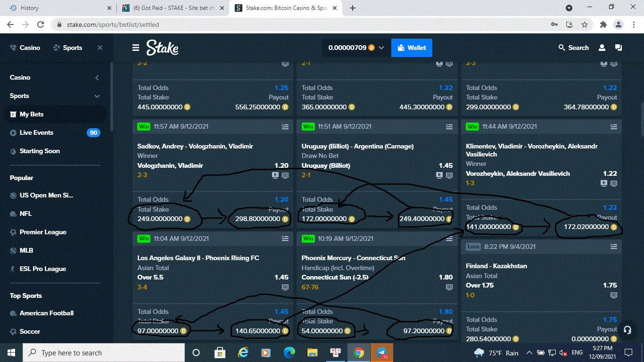Select the title 'Los Angeles Galaxy II - Phoenix Rising FC'
Image resolution: width=644 pixels, height=362 pixels.
(x=198, y=258)
